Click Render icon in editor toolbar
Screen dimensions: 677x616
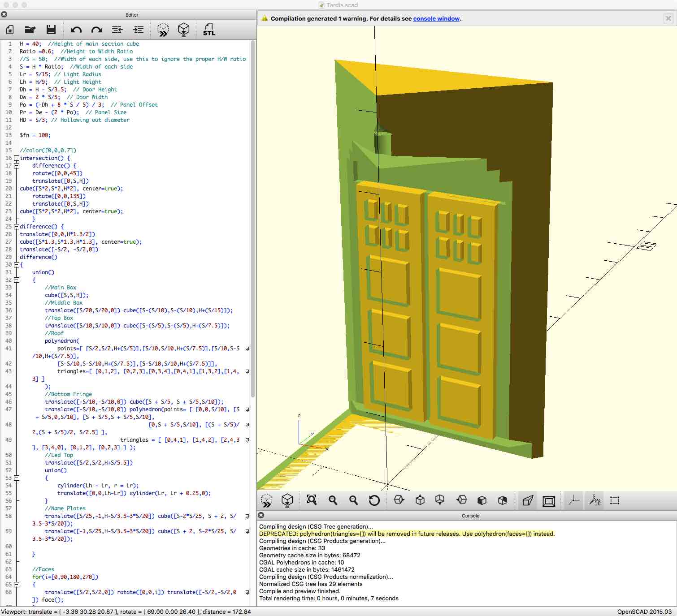(x=183, y=30)
